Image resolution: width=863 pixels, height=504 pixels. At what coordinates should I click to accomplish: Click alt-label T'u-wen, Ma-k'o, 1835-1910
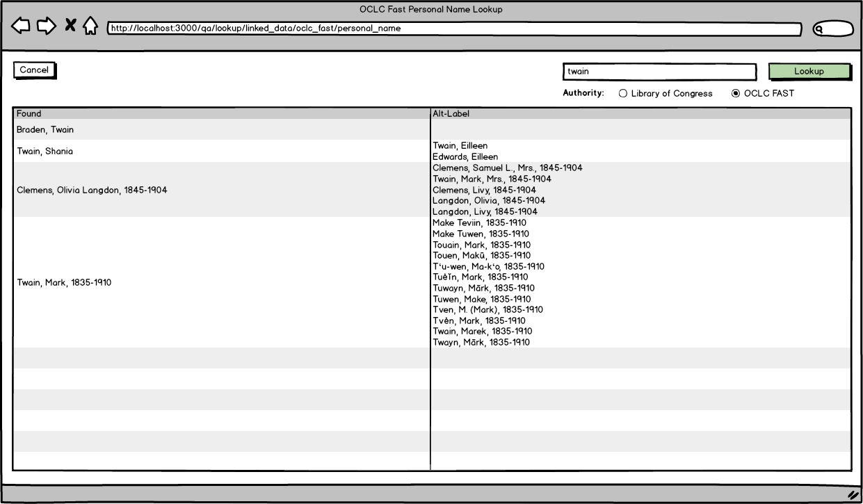[x=489, y=267]
